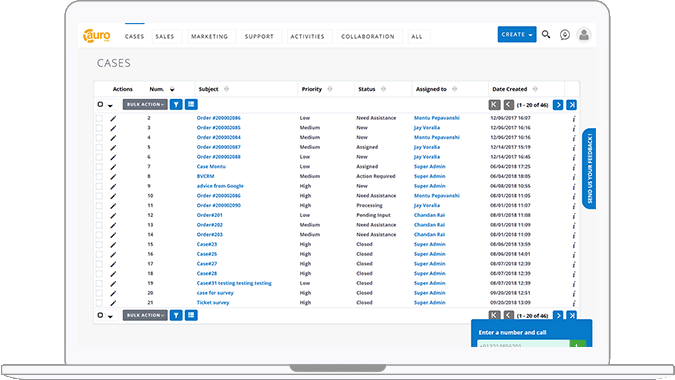Open search using magnifier icon

(x=546, y=34)
